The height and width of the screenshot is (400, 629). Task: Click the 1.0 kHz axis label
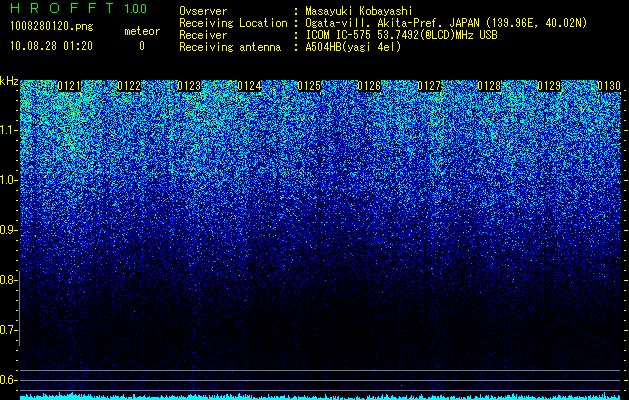(8, 180)
